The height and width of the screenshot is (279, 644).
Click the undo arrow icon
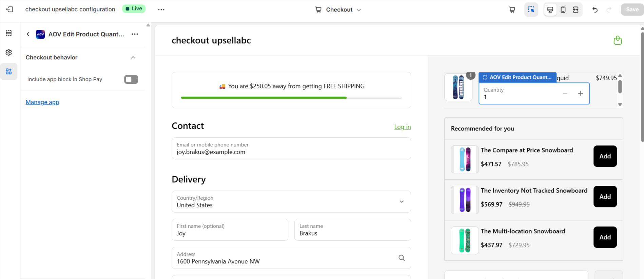point(595,10)
